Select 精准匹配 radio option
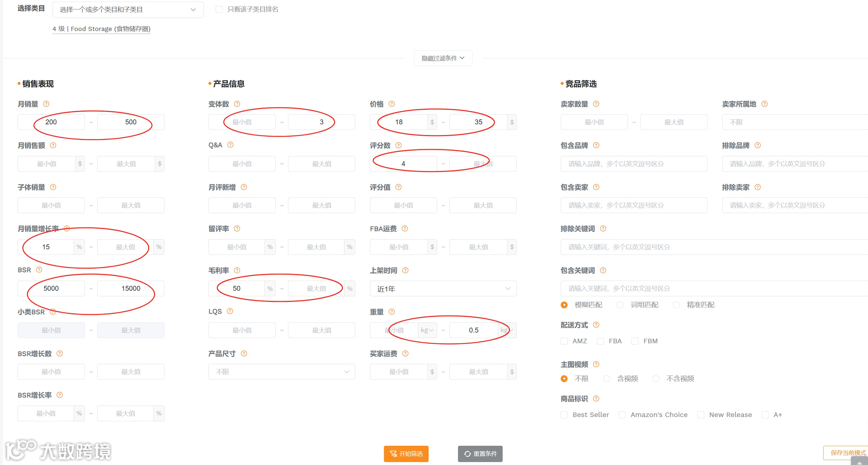This screenshot has height=465, width=868. (x=676, y=305)
